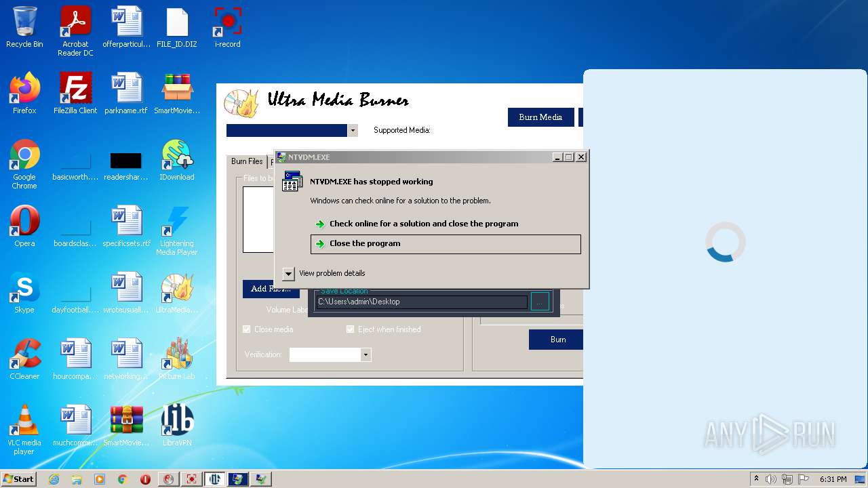
Task: Expand View problem details
Action: tap(288, 273)
